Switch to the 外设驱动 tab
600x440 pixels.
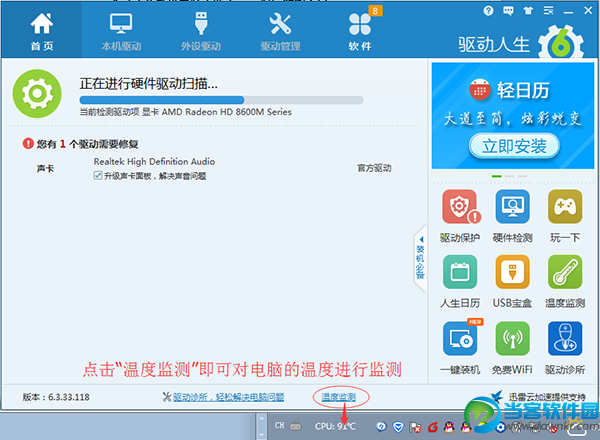(x=201, y=31)
